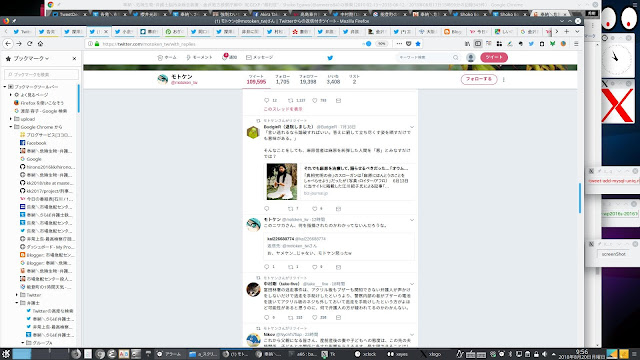This screenshot has height=360, width=640.
Task: Click the アラーム taskbar entry
Action: pos(169,354)
